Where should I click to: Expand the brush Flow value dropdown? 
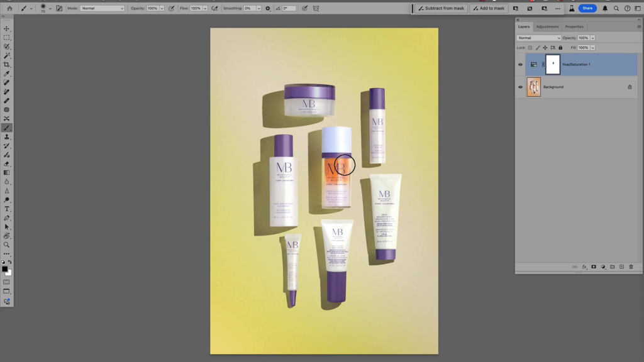pos(206,8)
